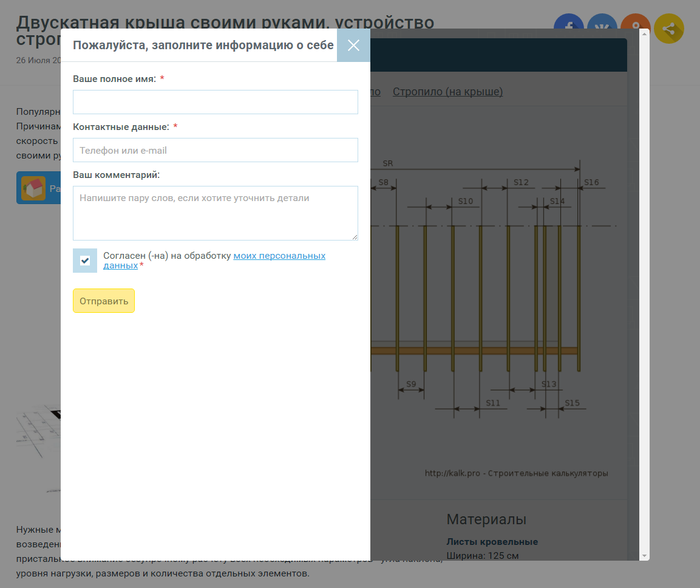The image size is (700, 588).
Task: Click the scrollbar down arrow
Action: [x=644, y=556]
